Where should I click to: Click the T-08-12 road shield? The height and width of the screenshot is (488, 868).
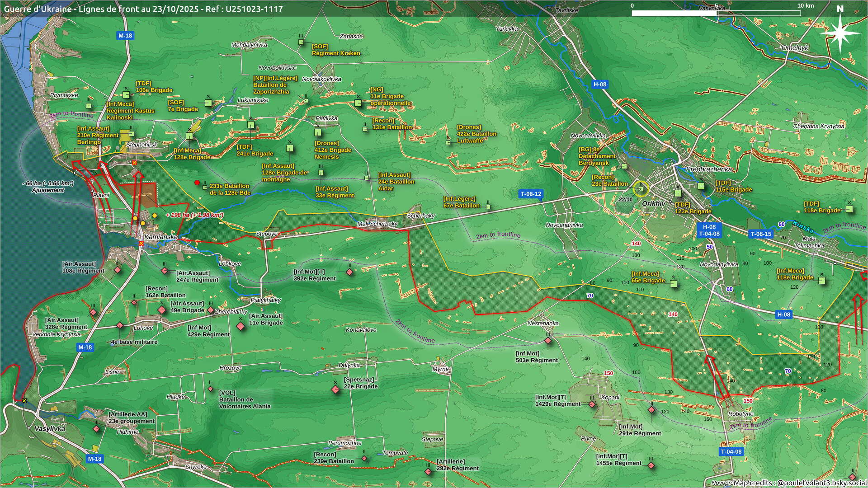531,194
